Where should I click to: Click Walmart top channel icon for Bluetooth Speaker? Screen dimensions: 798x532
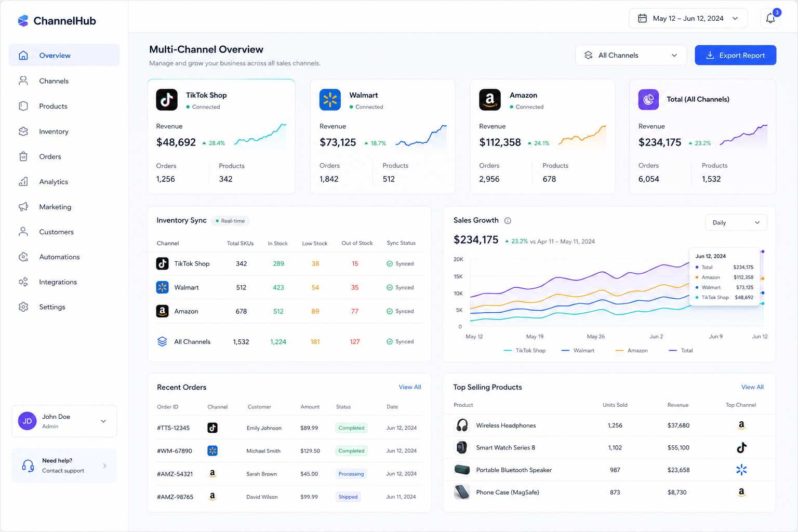coord(741,470)
